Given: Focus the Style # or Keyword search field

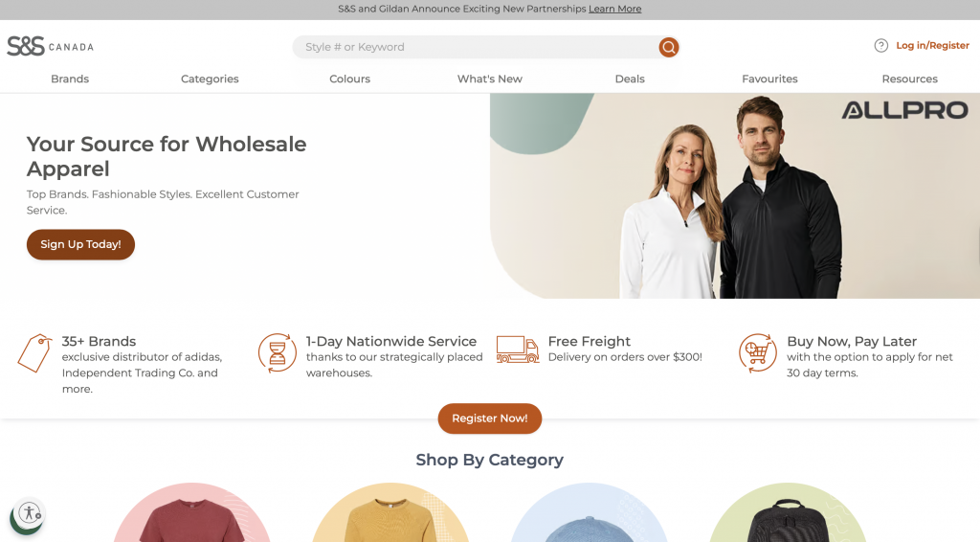Looking at the screenshot, I should (x=475, y=47).
